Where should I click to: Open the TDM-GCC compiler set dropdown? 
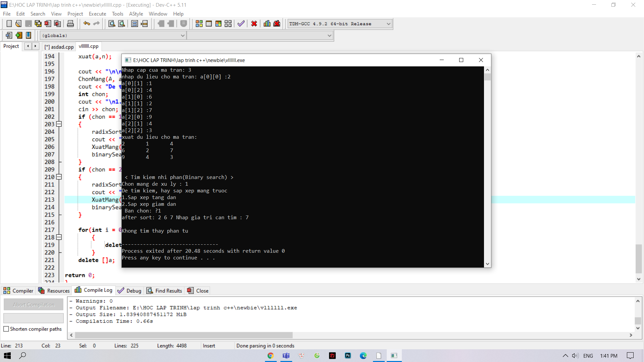click(388, 24)
